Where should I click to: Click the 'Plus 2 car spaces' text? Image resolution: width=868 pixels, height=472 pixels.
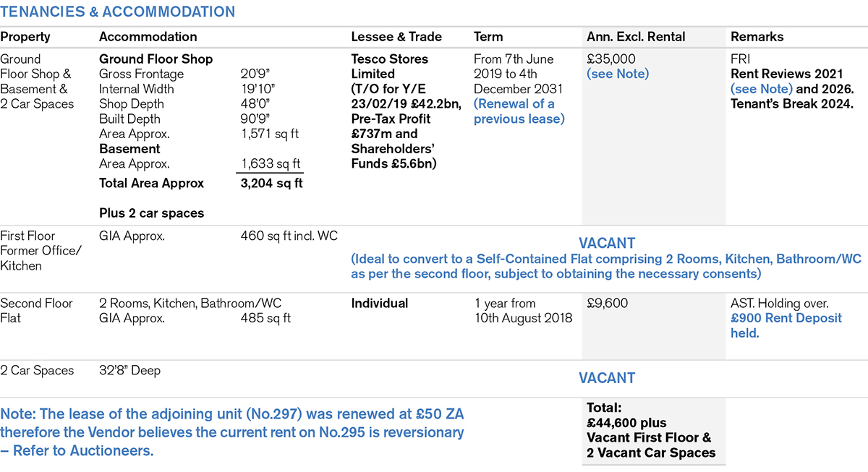point(151,213)
